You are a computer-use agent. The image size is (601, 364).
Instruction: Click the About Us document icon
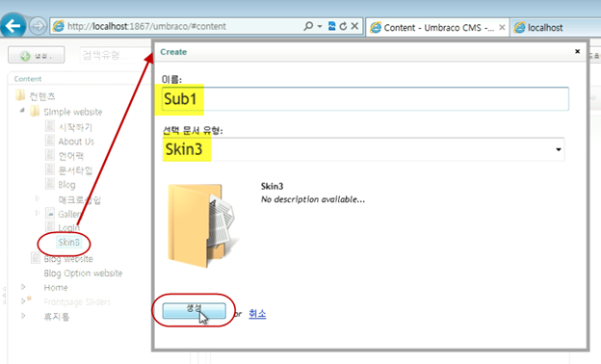pyautogui.click(x=50, y=141)
